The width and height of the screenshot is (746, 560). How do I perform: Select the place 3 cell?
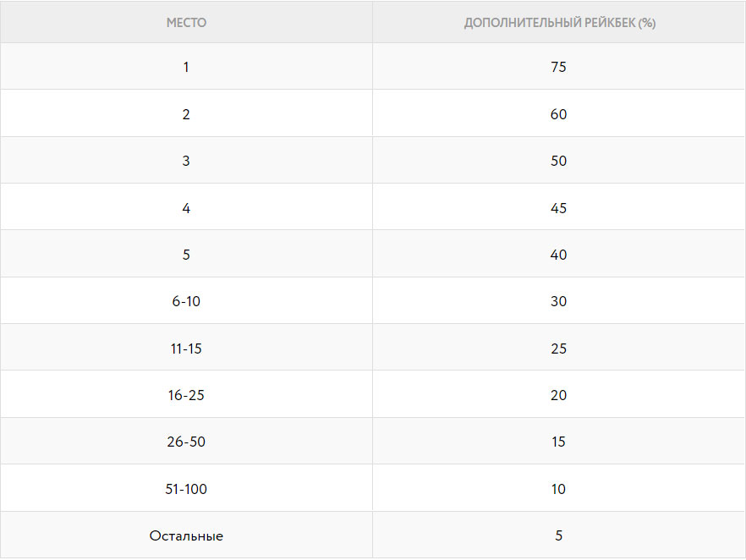pyautogui.click(x=186, y=161)
